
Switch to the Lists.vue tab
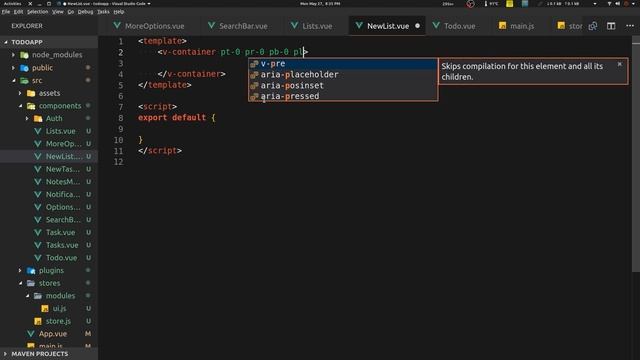[311, 26]
